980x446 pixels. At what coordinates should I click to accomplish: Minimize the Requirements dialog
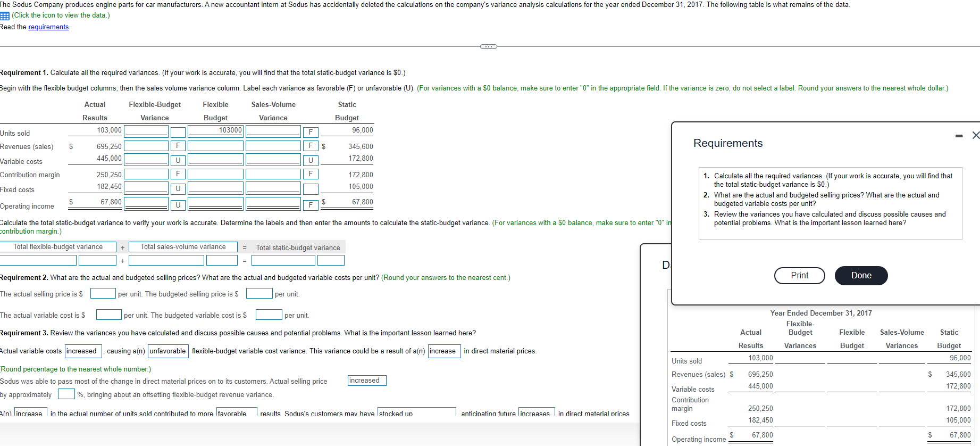tap(959, 136)
